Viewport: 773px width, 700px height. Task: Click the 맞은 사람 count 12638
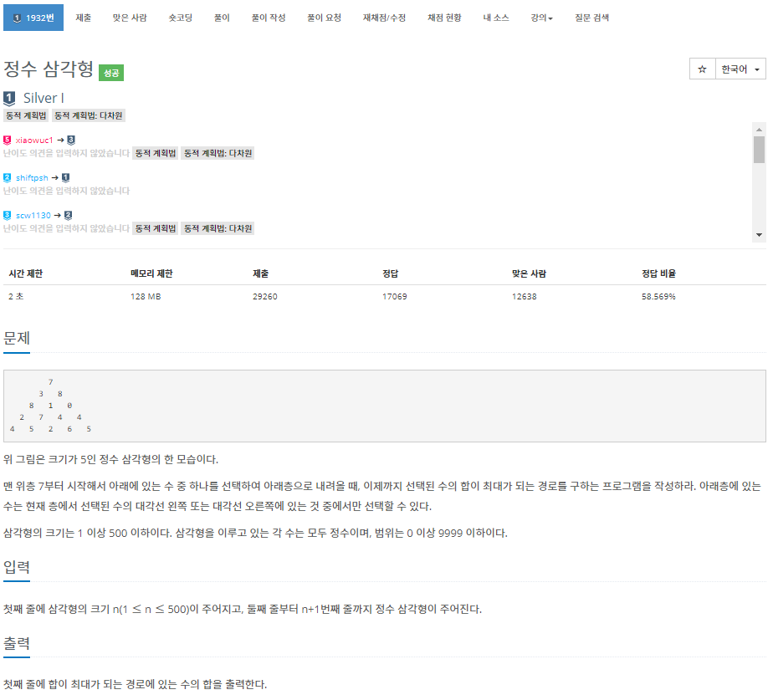525,296
